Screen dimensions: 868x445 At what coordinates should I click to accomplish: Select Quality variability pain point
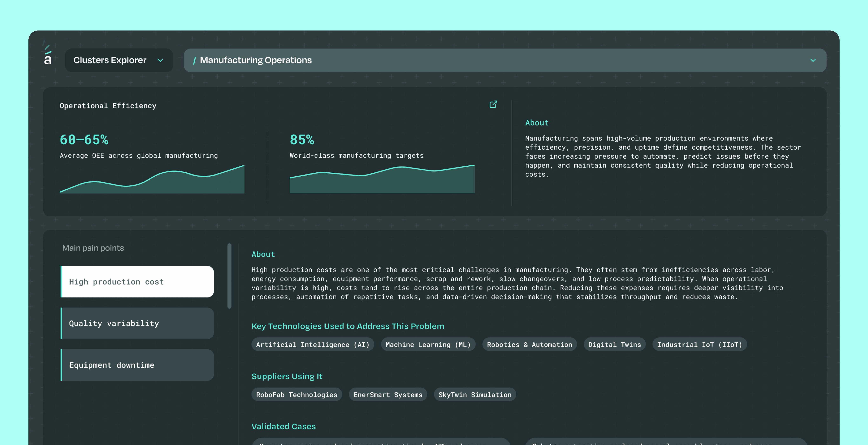coord(137,323)
